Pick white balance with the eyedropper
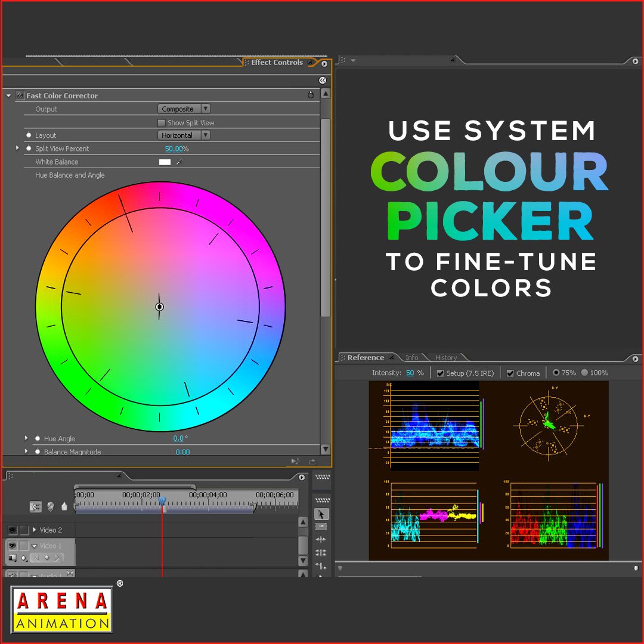Screen dimensions: 644x644 (x=179, y=162)
